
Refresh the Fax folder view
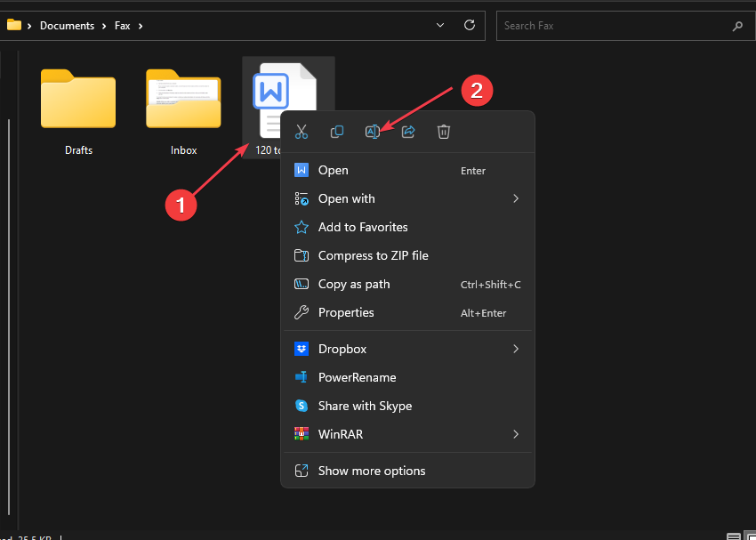[x=470, y=26]
